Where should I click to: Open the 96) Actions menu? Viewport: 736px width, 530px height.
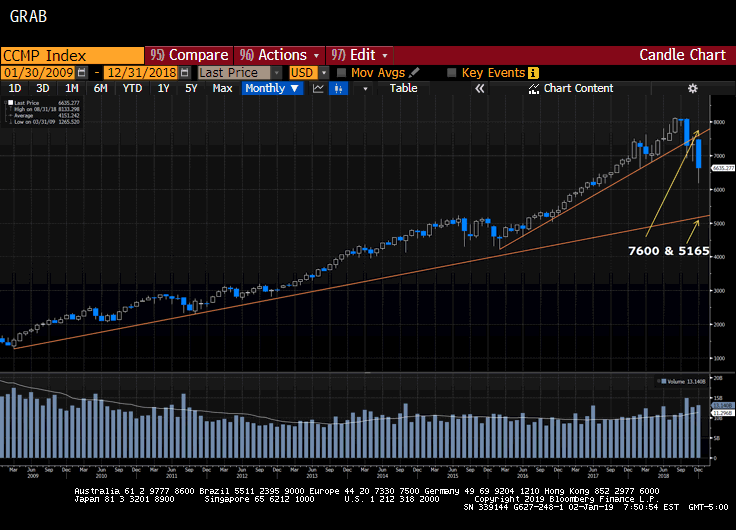click(x=279, y=55)
